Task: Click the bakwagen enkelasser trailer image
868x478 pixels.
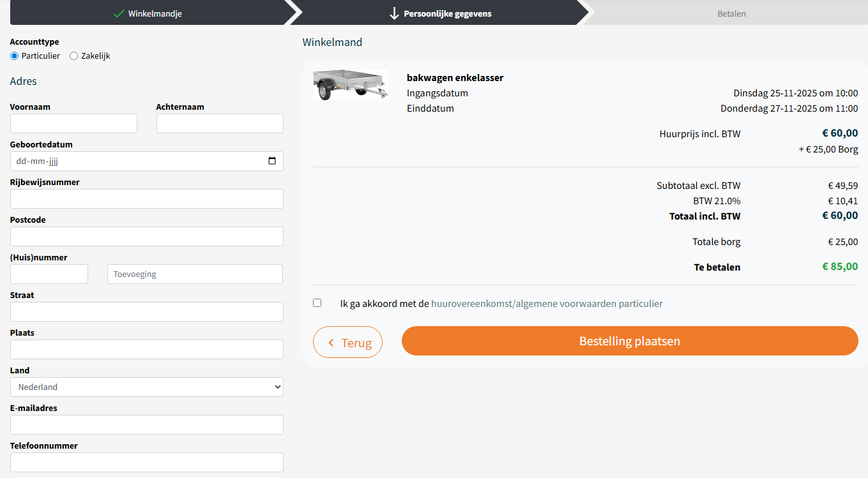Action: click(x=350, y=85)
